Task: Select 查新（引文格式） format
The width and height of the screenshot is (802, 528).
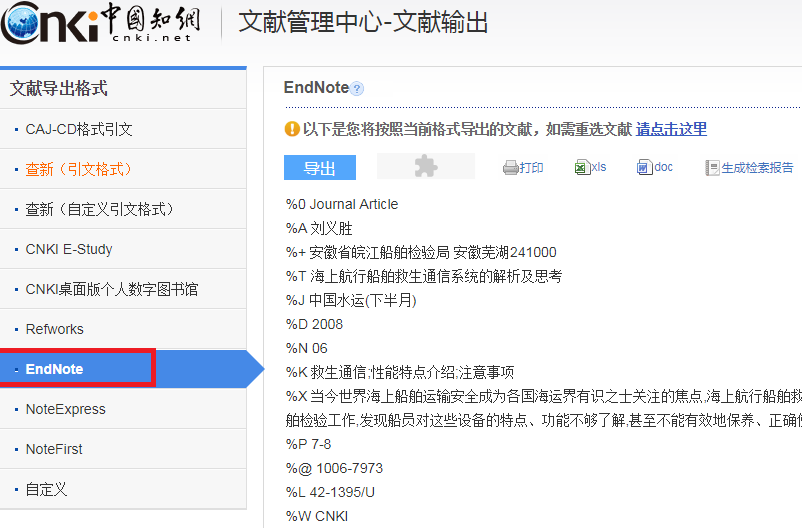Action: pos(123,169)
